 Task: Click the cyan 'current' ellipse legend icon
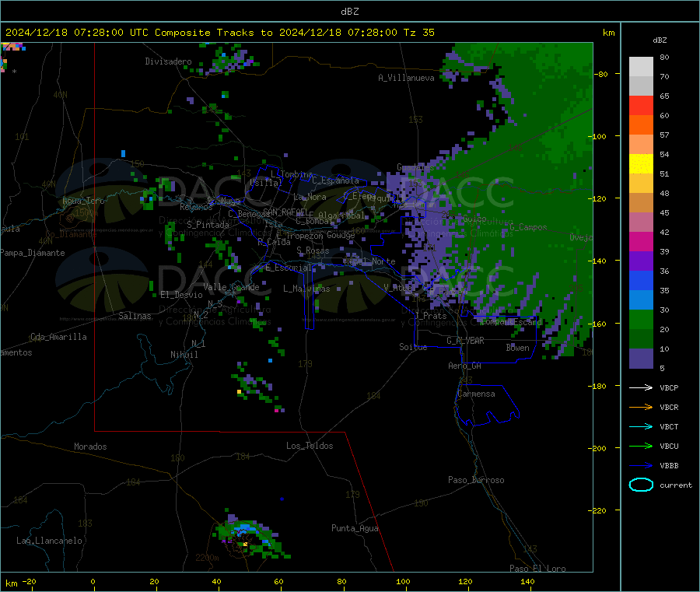(x=641, y=485)
